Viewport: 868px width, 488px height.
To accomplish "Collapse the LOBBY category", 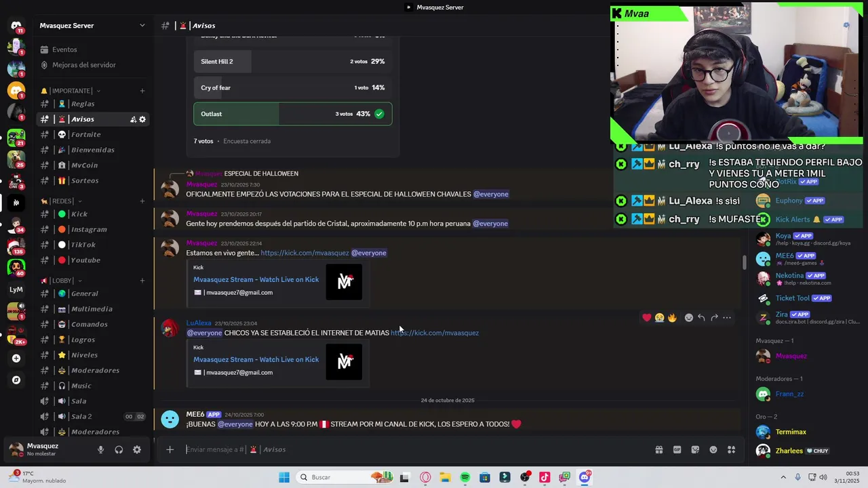I will tap(61, 281).
